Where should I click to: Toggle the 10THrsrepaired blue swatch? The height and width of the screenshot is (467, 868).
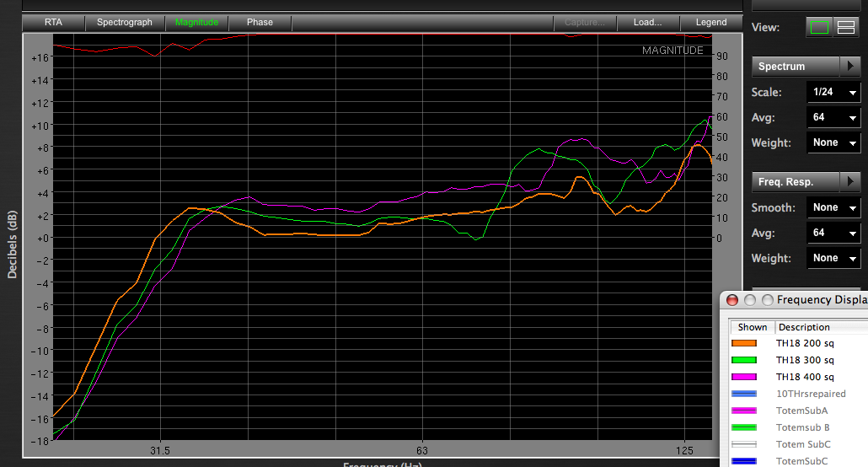pos(744,394)
